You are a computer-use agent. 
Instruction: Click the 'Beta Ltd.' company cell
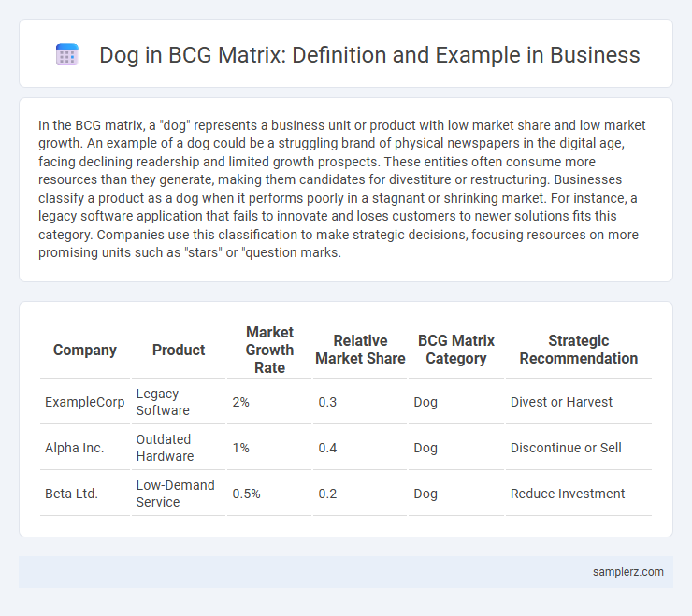tap(85, 494)
